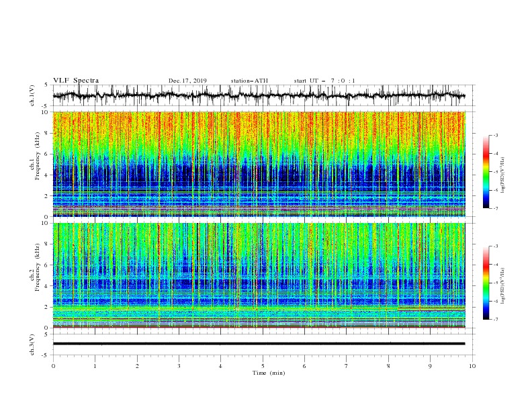The height and width of the screenshot is (411, 532).
Task: Click the "-5" tick on ch.2 colorbar
Action: point(495,283)
